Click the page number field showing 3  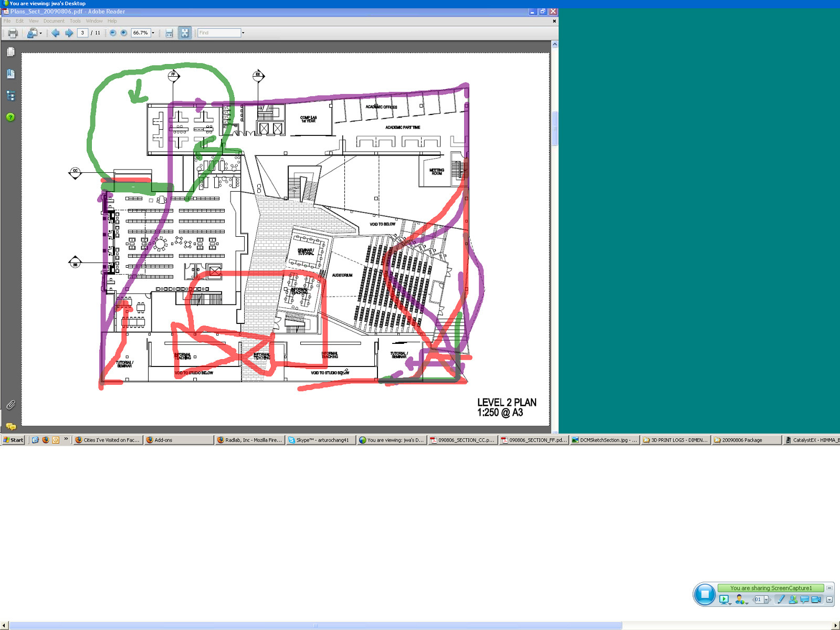[x=82, y=33]
